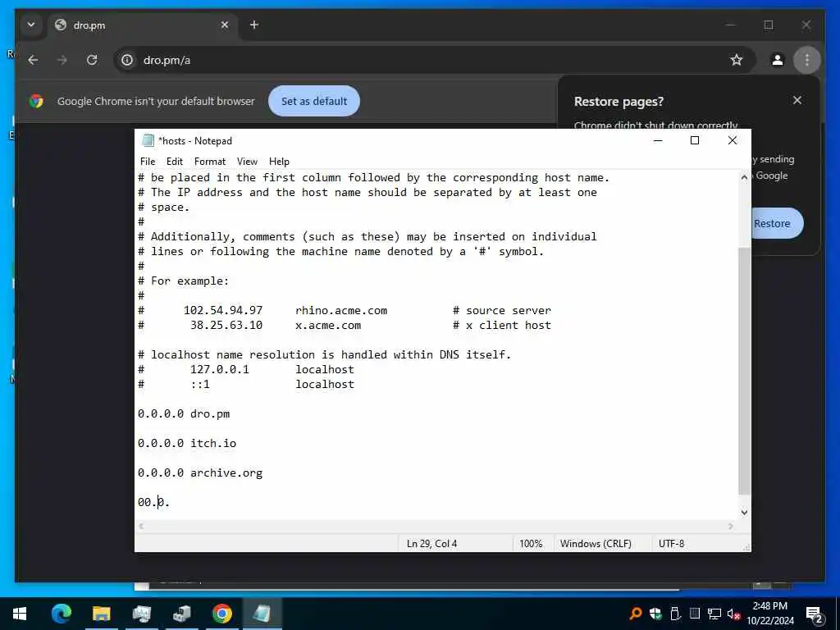Screen dimensions: 840x630
Task: Place cursor in the '00.0.' line
Action: click(153, 502)
